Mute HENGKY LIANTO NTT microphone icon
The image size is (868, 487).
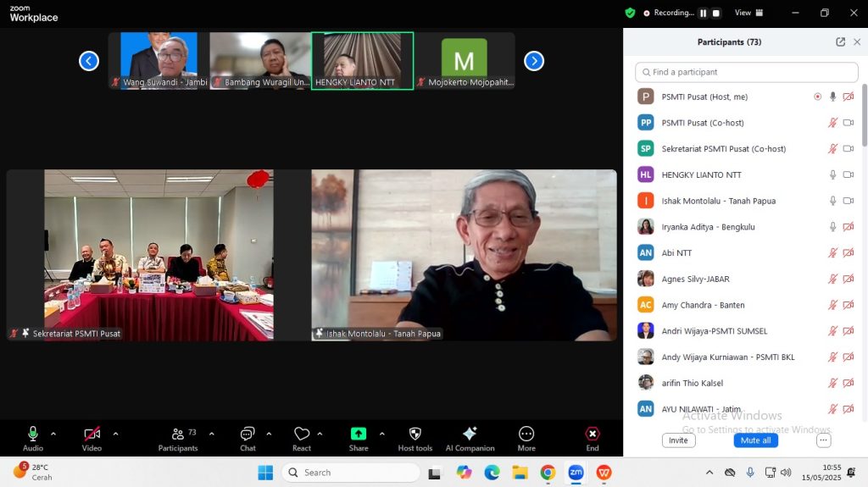click(832, 174)
